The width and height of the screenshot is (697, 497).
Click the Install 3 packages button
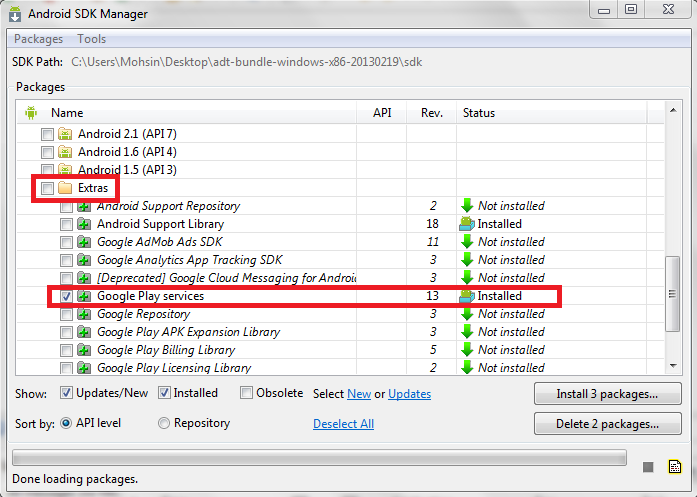tap(608, 394)
